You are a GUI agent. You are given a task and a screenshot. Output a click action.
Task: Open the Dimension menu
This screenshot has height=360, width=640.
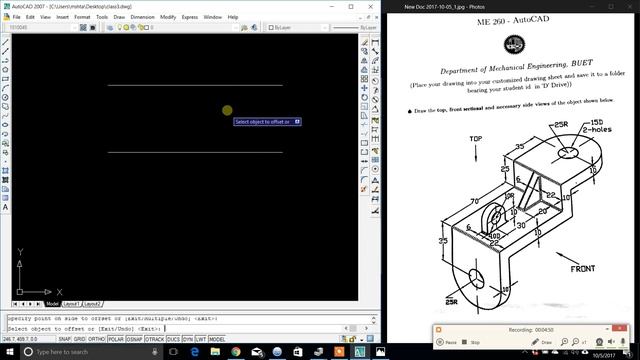[142, 17]
